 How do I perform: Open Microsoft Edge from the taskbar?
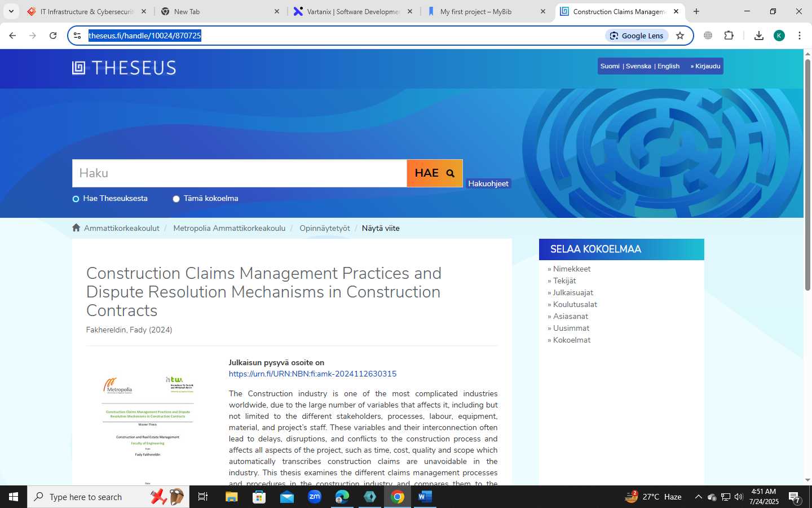point(342,497)
